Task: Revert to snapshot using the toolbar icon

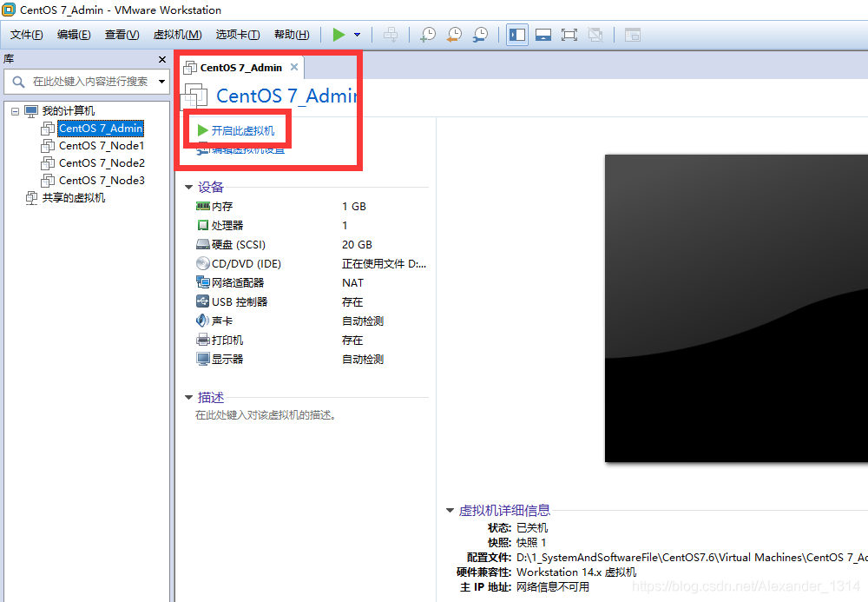Action: [x=455, y=35]
